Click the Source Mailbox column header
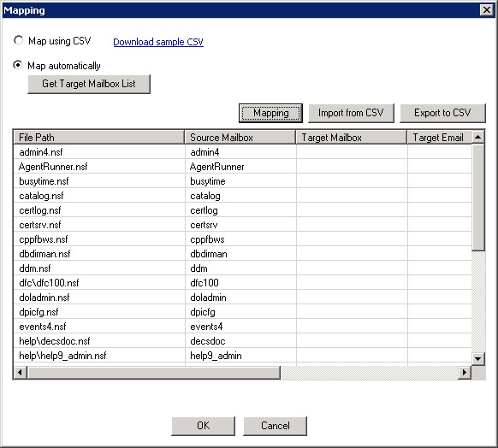 [x=240, y=138]
